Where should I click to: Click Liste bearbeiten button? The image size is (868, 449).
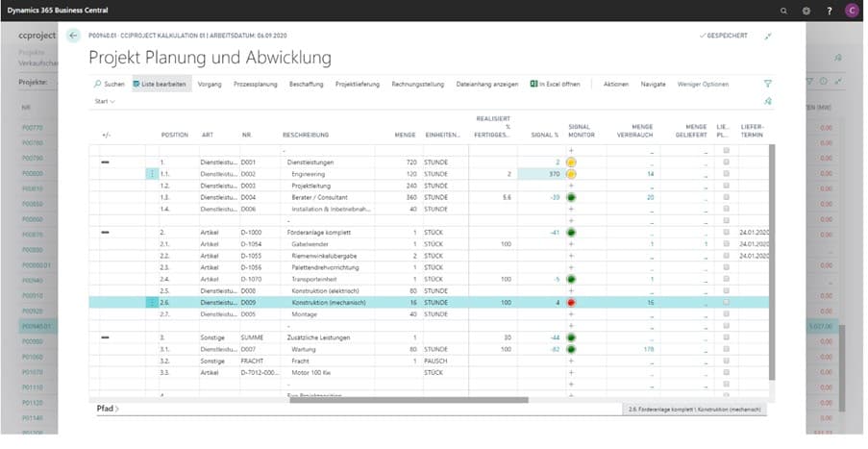point(161,85)
